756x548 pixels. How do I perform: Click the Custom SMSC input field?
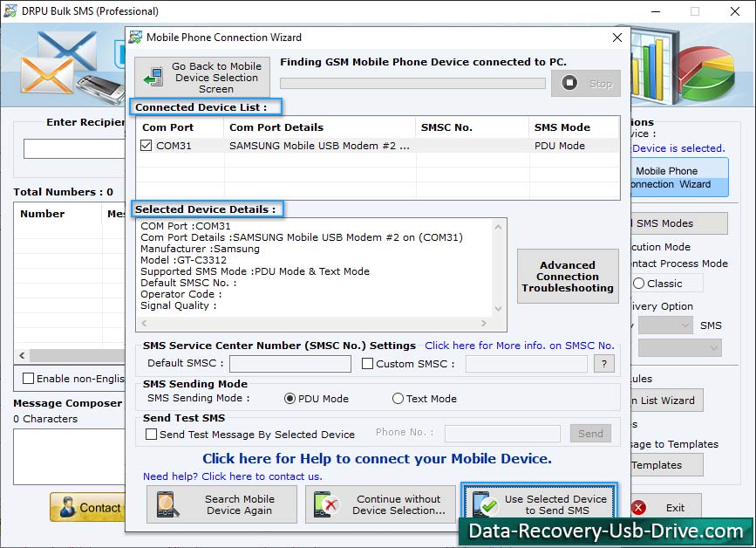527,364
